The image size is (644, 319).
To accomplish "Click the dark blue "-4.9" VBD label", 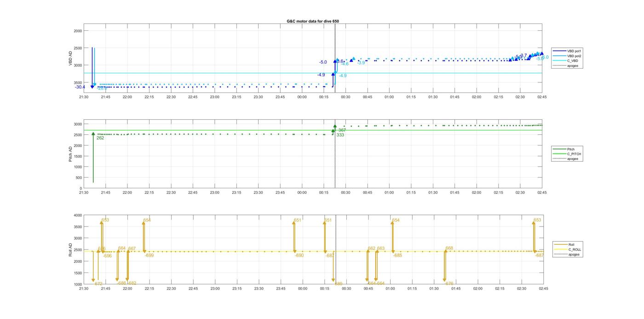I will (321, 75).
